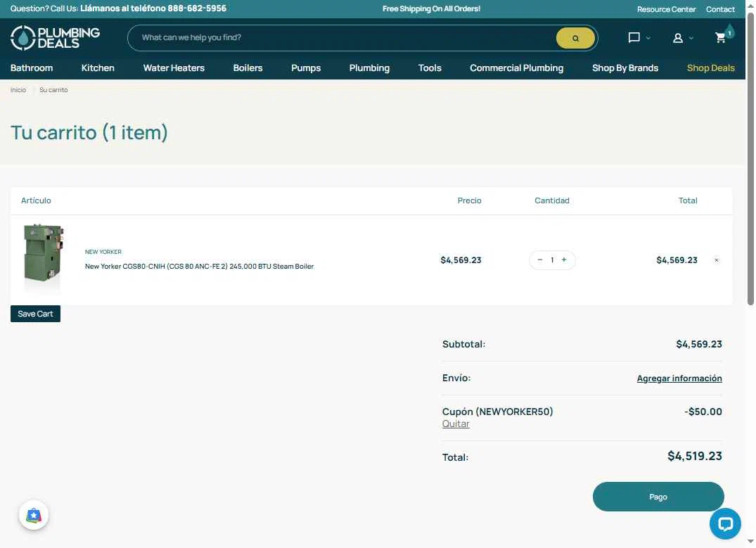Screen dimensions: 756x548
Task: Click the Artículo column header
Action: pos(36,200)
